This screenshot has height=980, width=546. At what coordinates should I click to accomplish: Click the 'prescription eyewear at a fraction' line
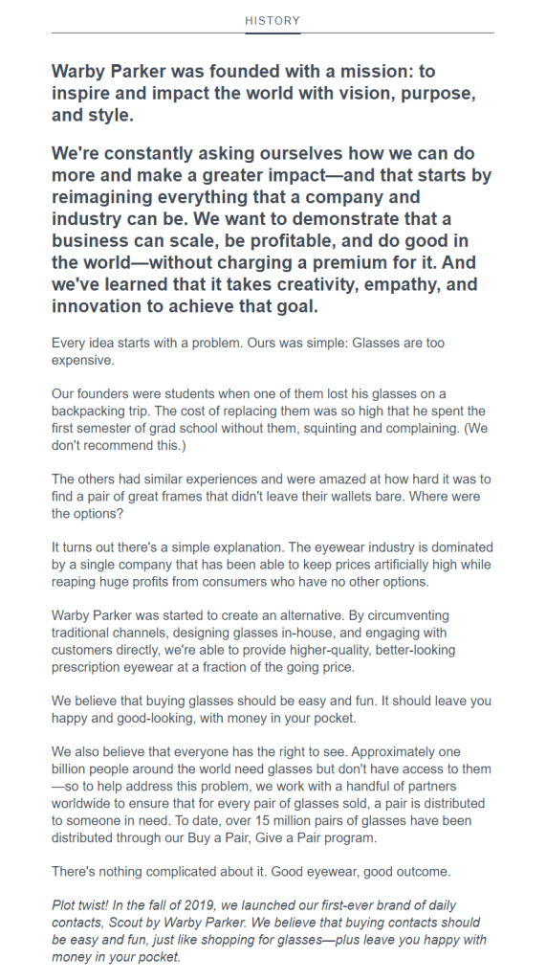click(203, 667)
